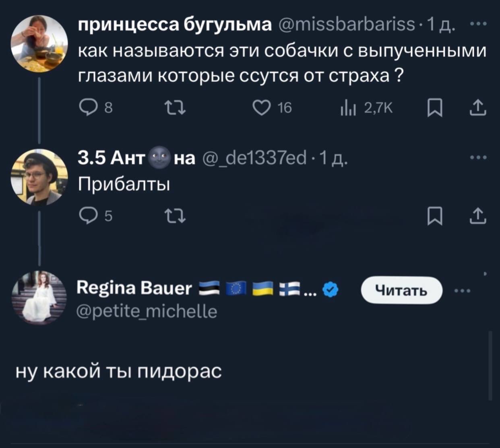Open принцесса бугульма profile avatar

coord(39,43)
